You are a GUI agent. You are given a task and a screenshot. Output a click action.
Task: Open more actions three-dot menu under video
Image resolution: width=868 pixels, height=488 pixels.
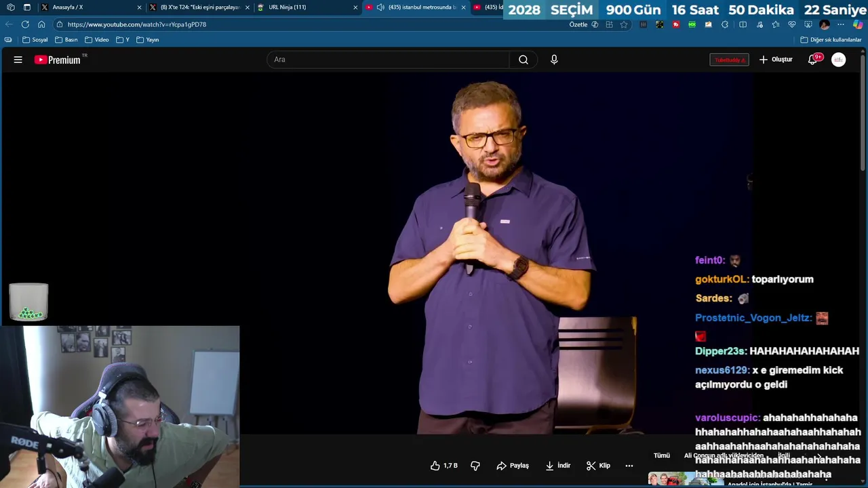pyautogui.click(x=629, y=466)
